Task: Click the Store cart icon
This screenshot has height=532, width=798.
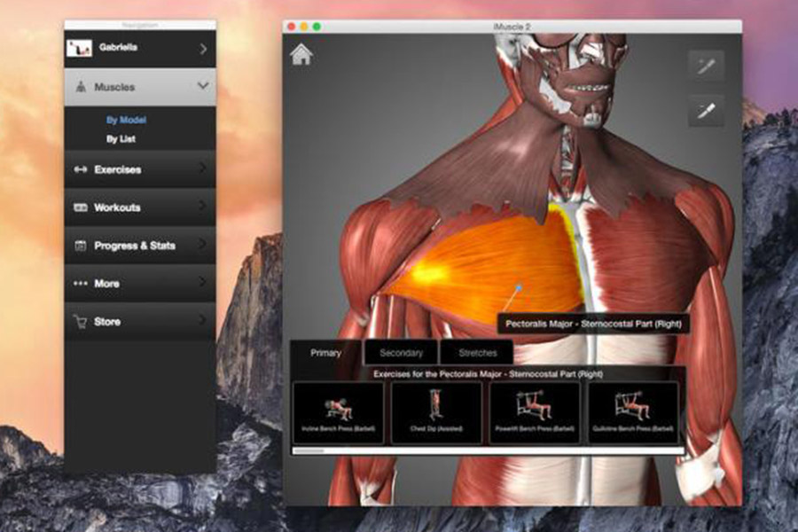Action: [79, 322]
